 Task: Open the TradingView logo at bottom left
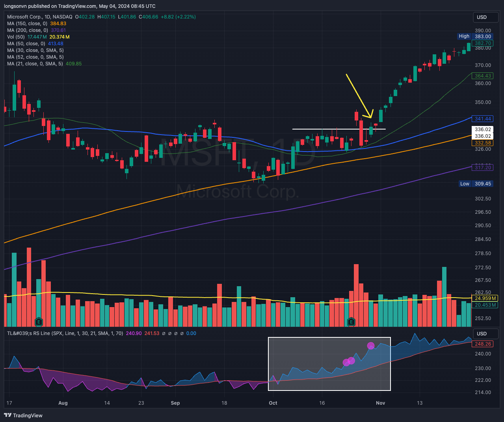click(x=23, y=415)
